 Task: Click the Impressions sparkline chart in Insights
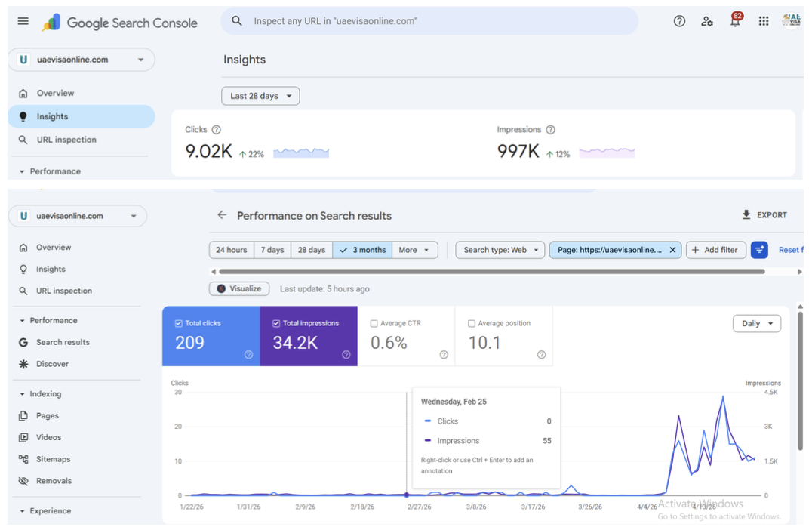pos(607,153)
